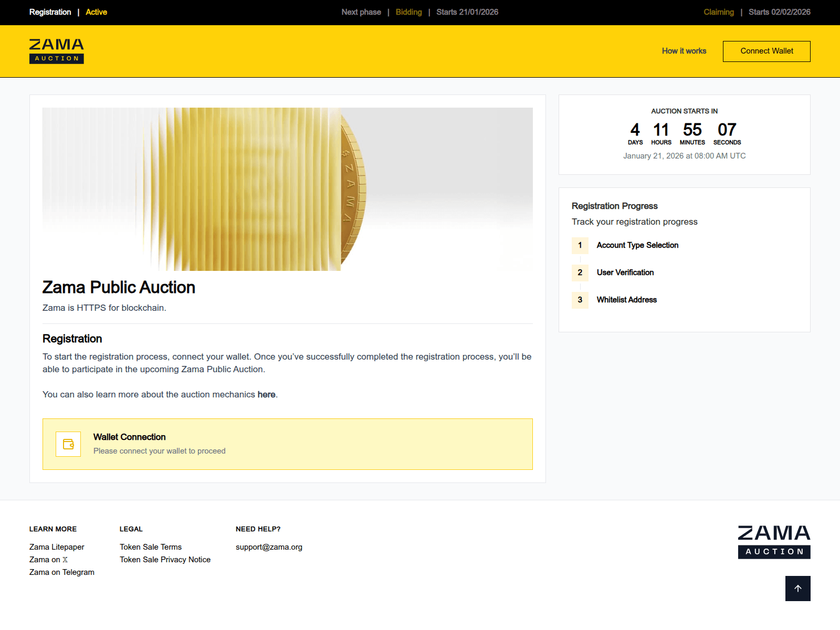
Task: Click the 'Registration Progress' heading
Action: [615, 206]
